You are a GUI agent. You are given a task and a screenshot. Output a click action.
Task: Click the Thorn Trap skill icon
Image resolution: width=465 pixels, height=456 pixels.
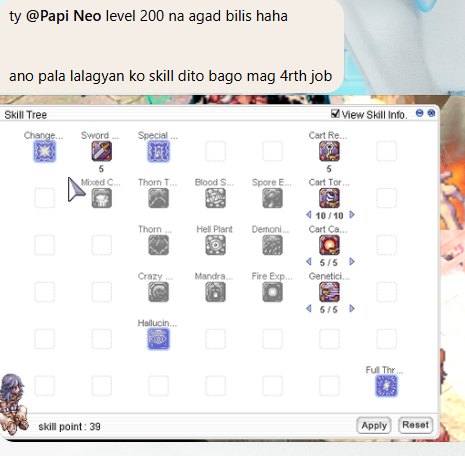[x=158, y=198]
